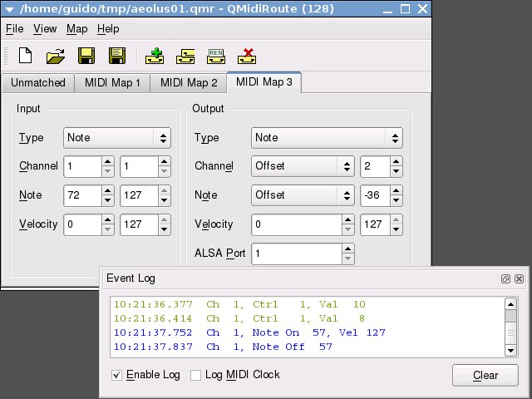
Task: Open the window menu arrow in title bar
Action: [9, 9]
